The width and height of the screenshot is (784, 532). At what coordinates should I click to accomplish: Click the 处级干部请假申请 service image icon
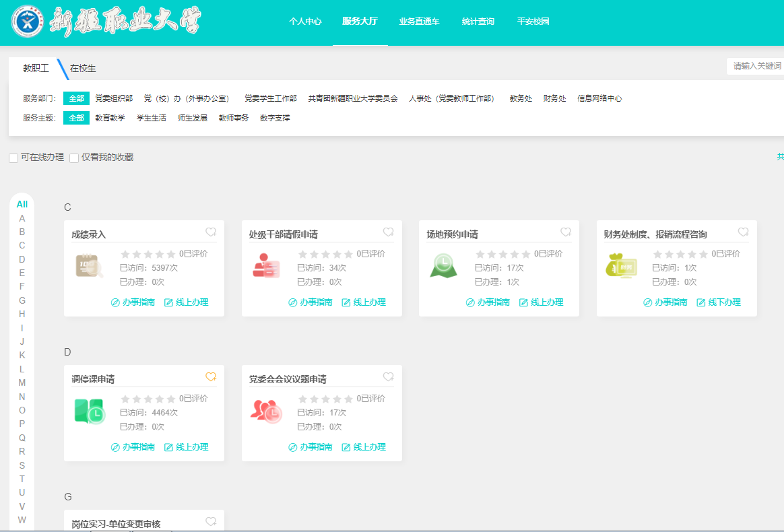[x=266, y=266]
